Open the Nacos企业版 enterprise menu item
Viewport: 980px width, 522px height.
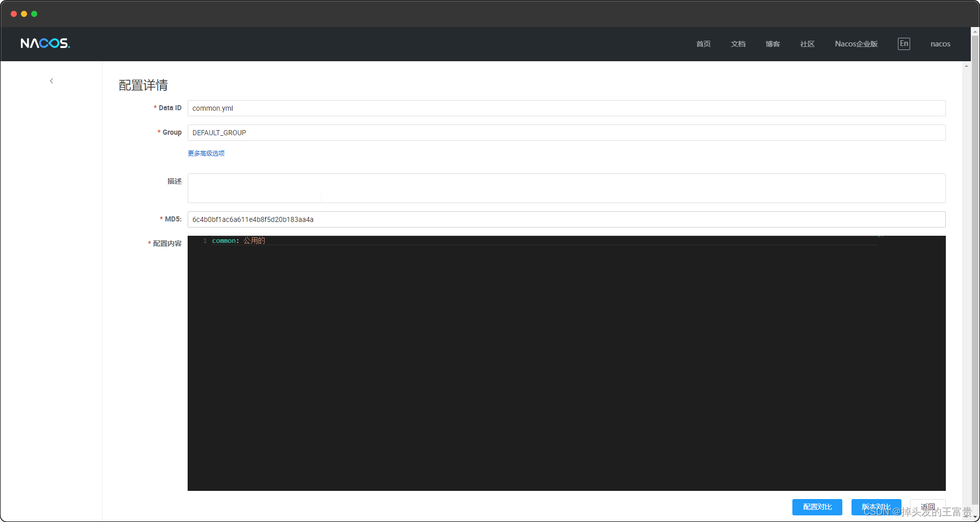856,44
